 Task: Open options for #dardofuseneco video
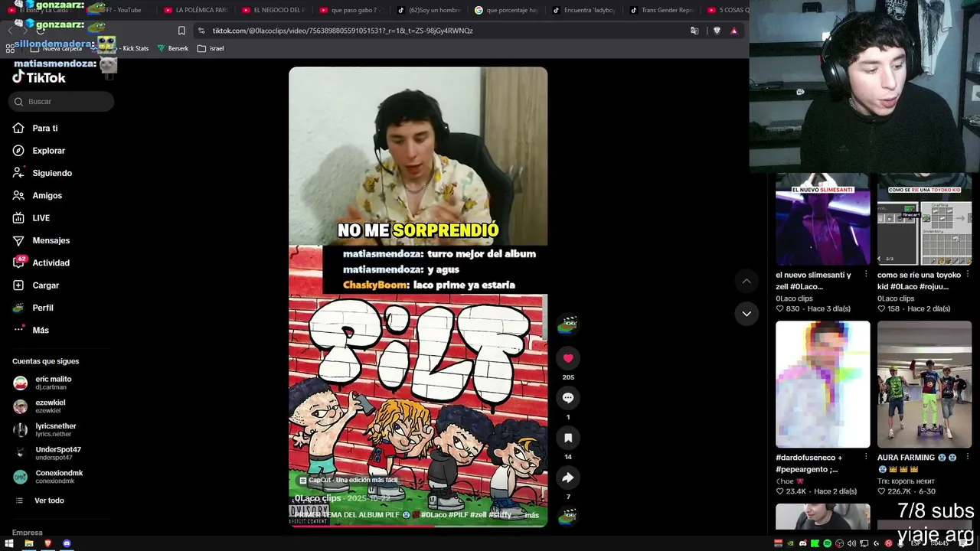tap(866, 458)
